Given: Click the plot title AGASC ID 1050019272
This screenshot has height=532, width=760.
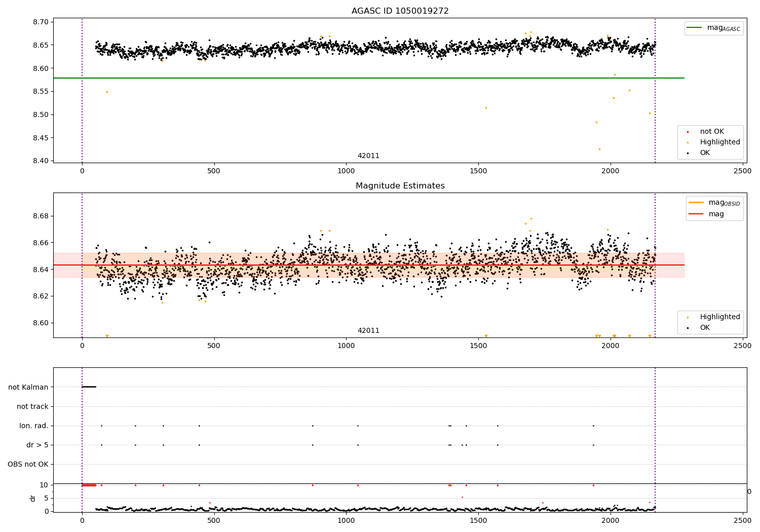Looking at the screenshot, I should pos(400,11).
